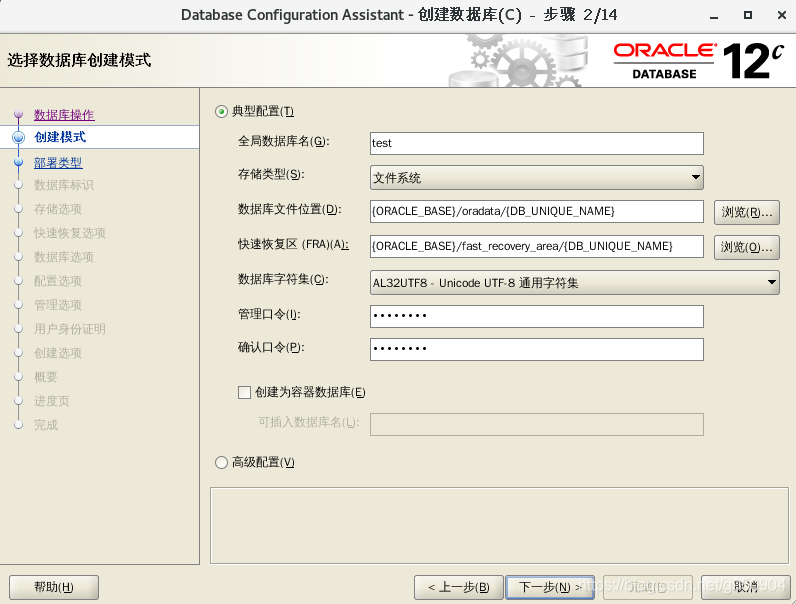796x604 pixels.
Task: Click the 创建选项 step label
Action: [58, 353]
